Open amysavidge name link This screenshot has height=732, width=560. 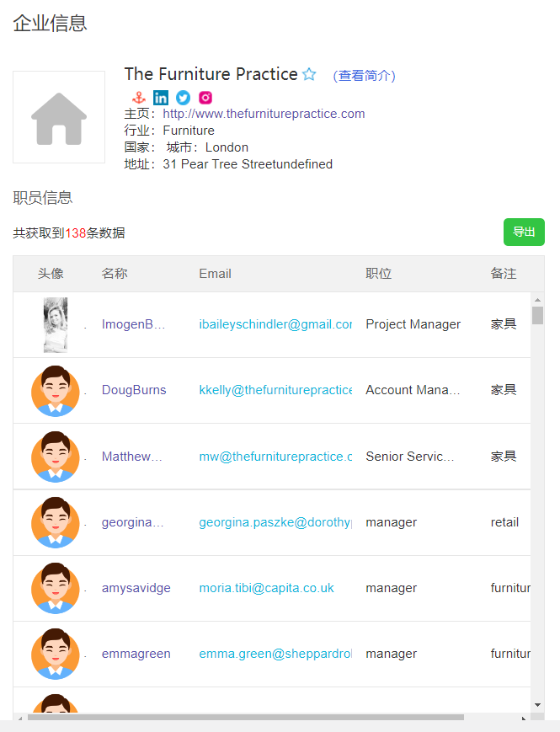(x=136, y=588)
